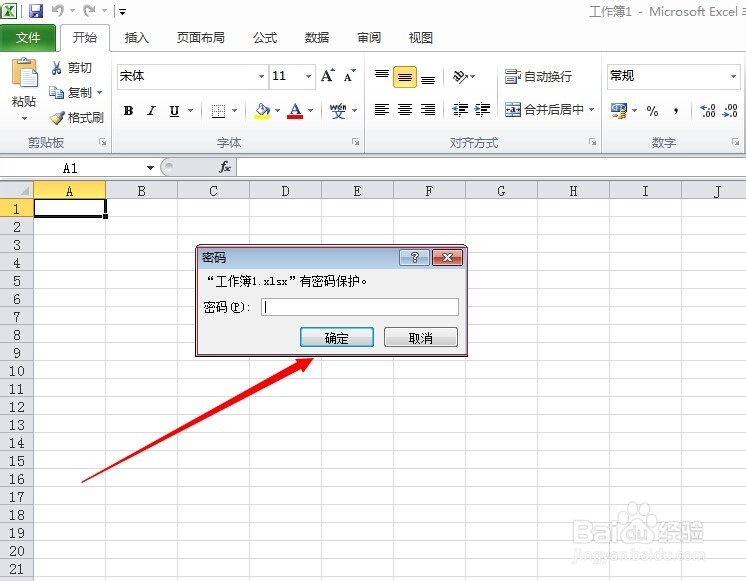Click the help question mark in dialog
Image resolution: width=746 pixels, height=581 pixels.
tap(414, 257)
